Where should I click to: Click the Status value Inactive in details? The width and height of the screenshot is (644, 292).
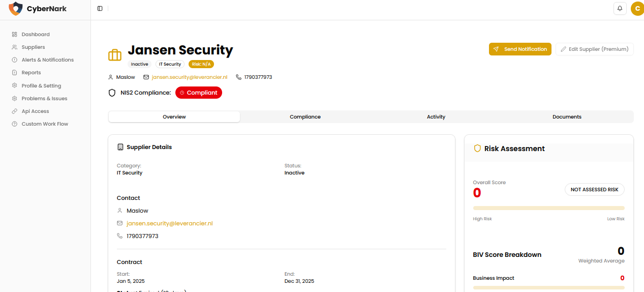coord(294,173)
